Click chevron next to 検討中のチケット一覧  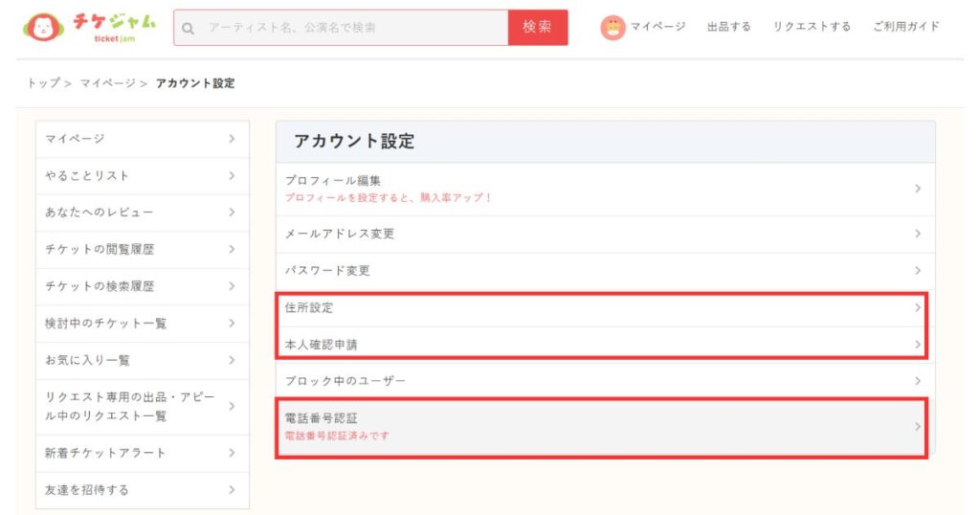click(x=232, y=324)
